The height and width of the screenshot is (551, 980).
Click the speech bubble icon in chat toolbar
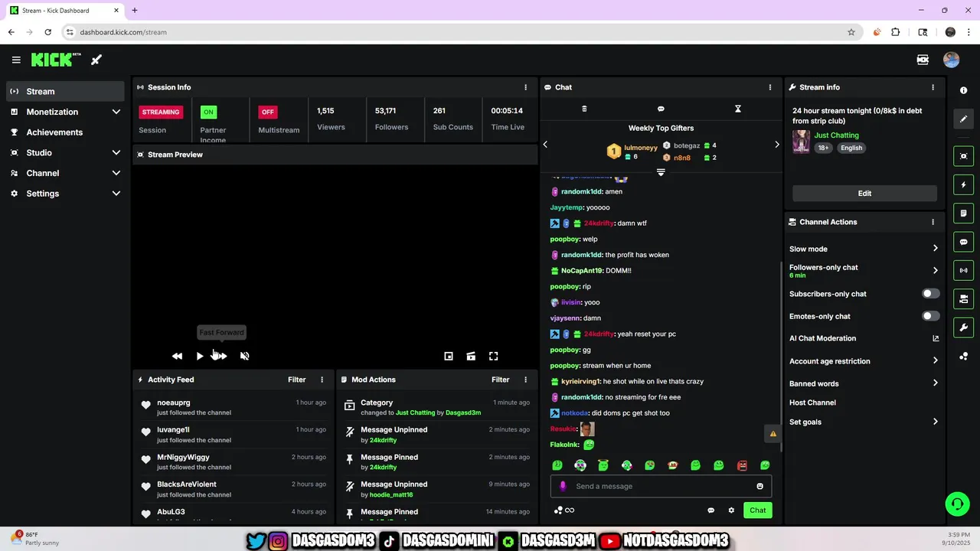click(661, 109)
